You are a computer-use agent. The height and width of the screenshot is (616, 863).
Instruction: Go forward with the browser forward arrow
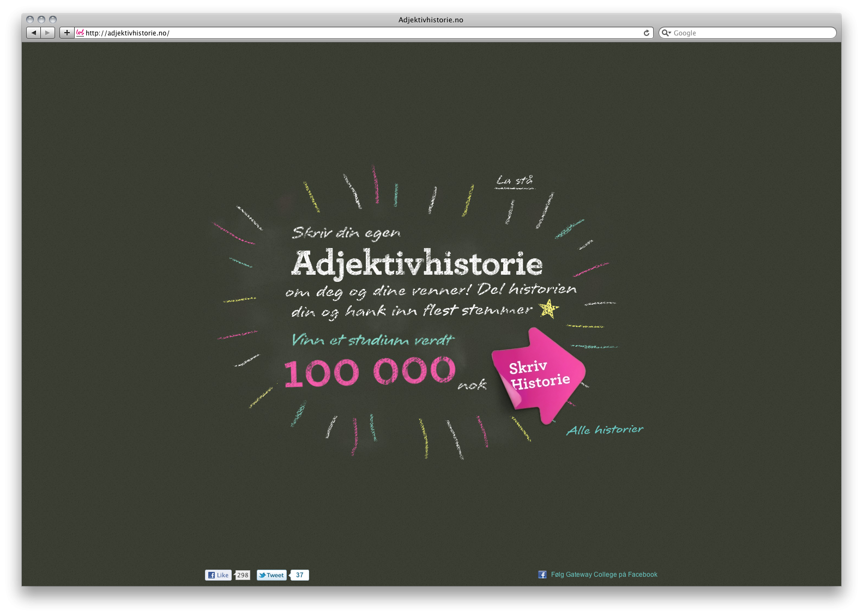point(48,33)
